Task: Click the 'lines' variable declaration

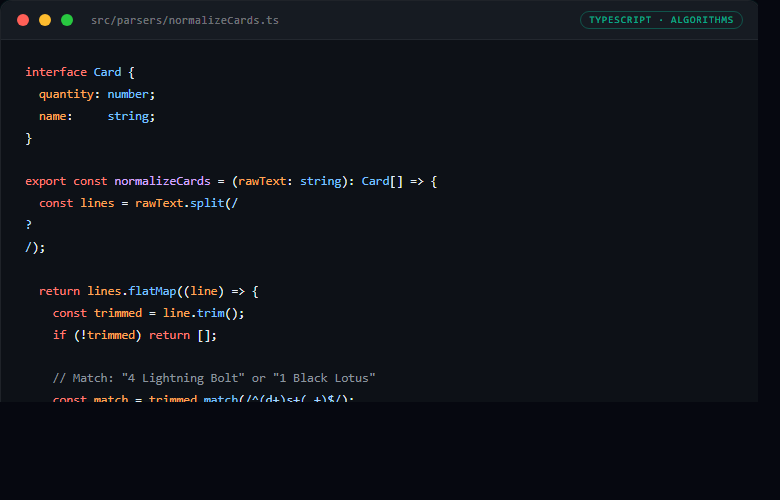Action: pos(98,203)
